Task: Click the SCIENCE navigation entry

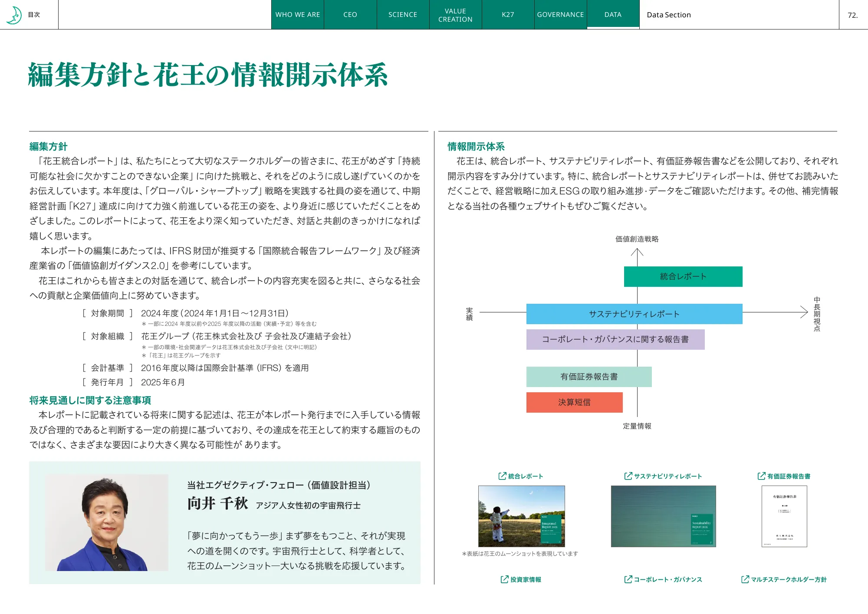Action: 402,14
